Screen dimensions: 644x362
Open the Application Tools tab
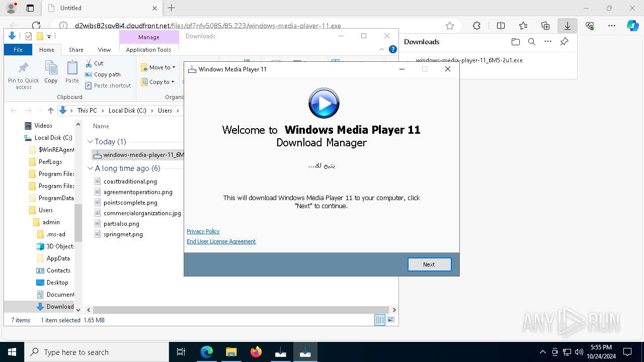148,50
